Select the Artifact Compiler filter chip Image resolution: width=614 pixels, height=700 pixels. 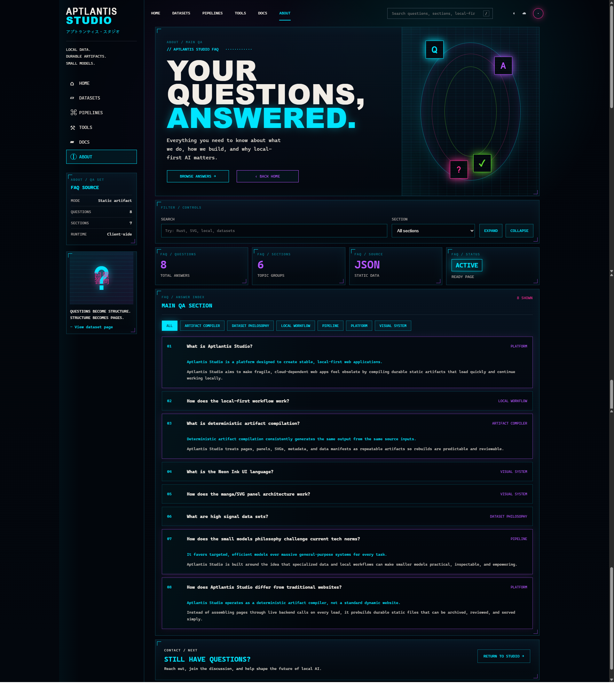(x=202, y=326)
